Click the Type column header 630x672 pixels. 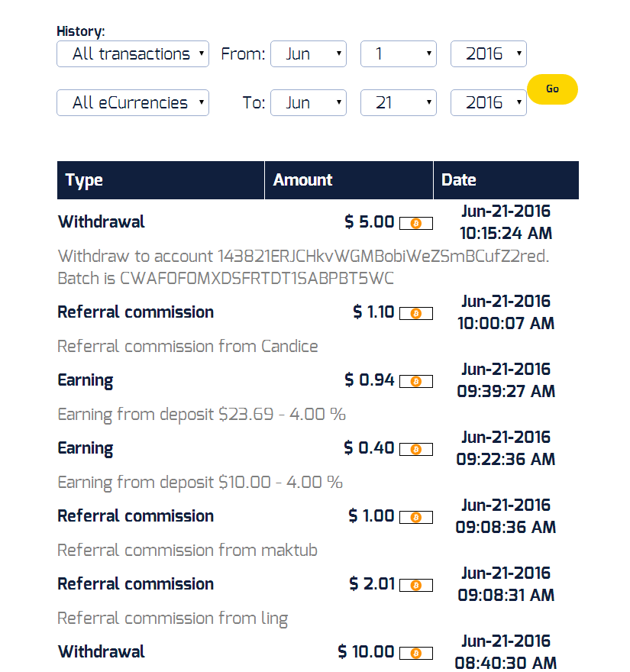(160, 180)
